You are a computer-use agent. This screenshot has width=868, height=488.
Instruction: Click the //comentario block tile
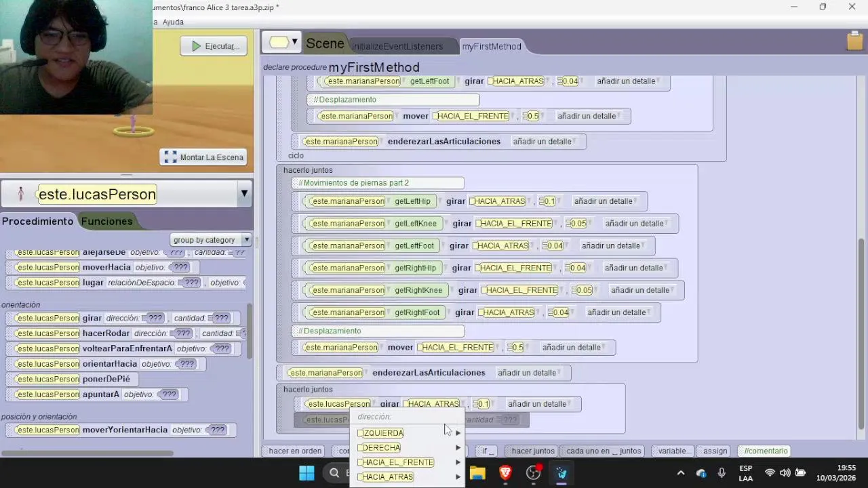[766, 451]
